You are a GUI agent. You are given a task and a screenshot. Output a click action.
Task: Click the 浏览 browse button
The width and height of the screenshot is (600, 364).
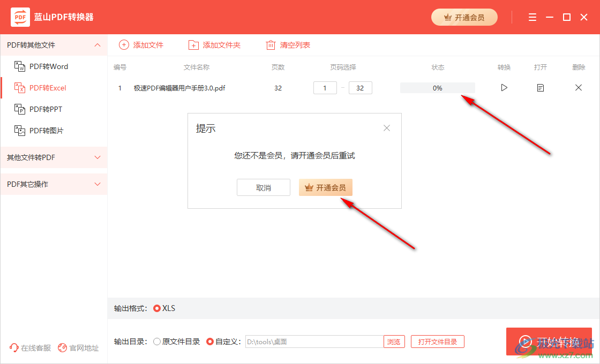(x=394, y=342)
